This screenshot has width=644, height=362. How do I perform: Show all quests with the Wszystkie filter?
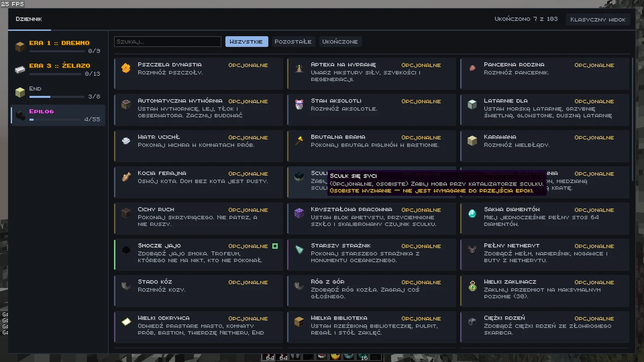246,41
